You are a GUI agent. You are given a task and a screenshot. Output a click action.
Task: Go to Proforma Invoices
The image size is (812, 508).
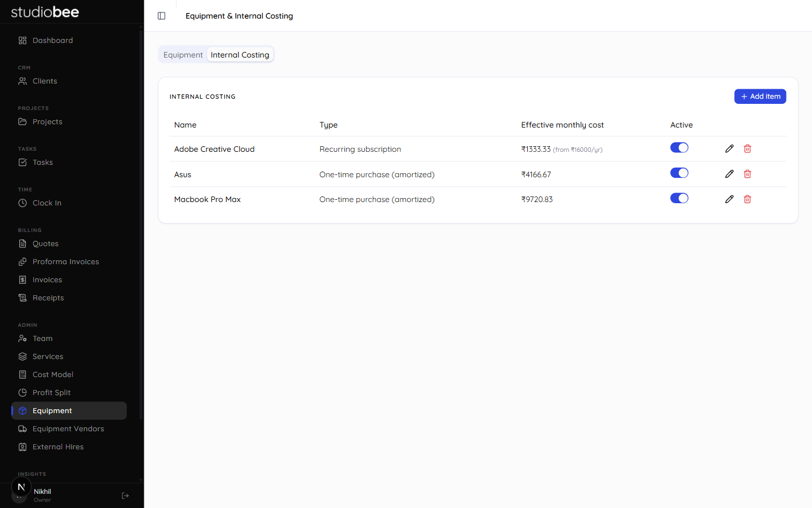(x=69, y=262)
